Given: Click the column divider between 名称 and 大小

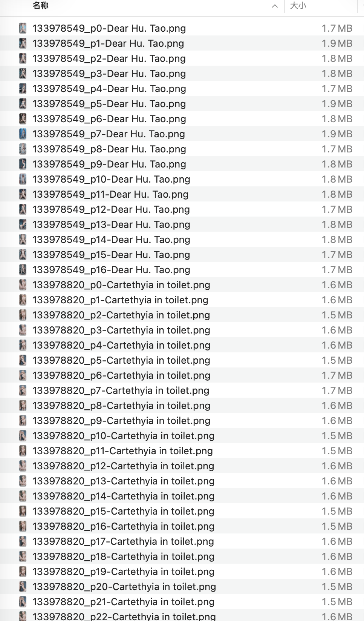Looking at the screenshot, I should pyautogui.click(x=284, y=6).
